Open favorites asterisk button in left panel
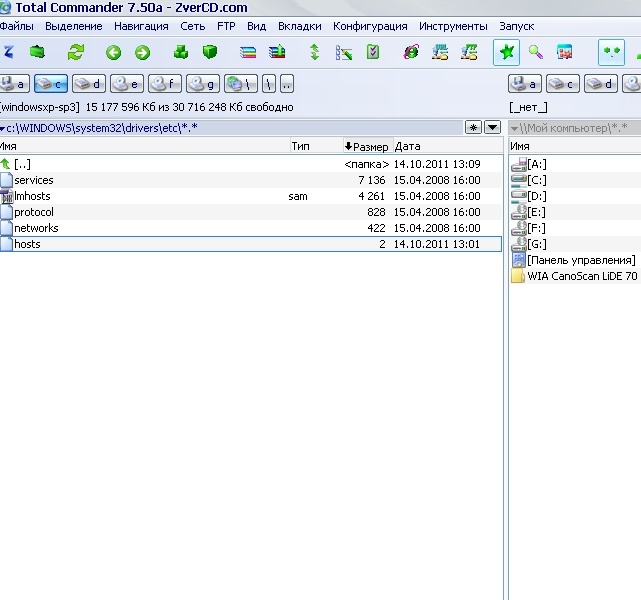 pyautogui.click(x=474, y=128)
